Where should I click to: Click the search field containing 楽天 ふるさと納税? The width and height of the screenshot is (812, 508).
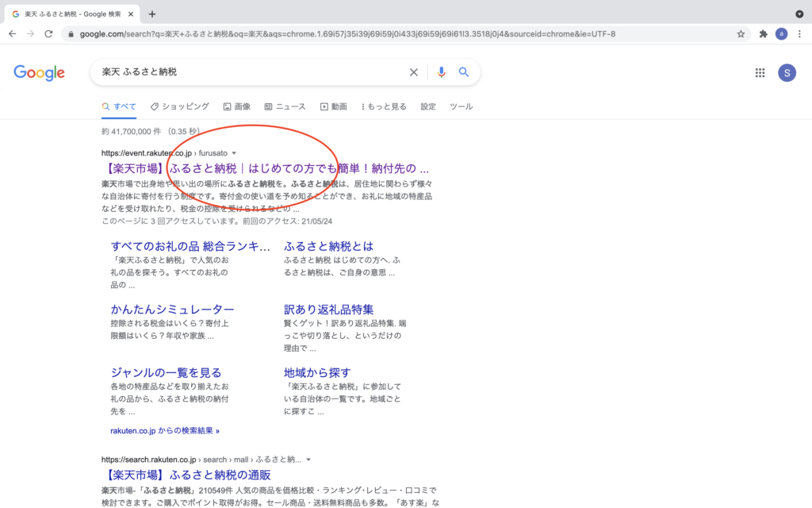[246, 72]
